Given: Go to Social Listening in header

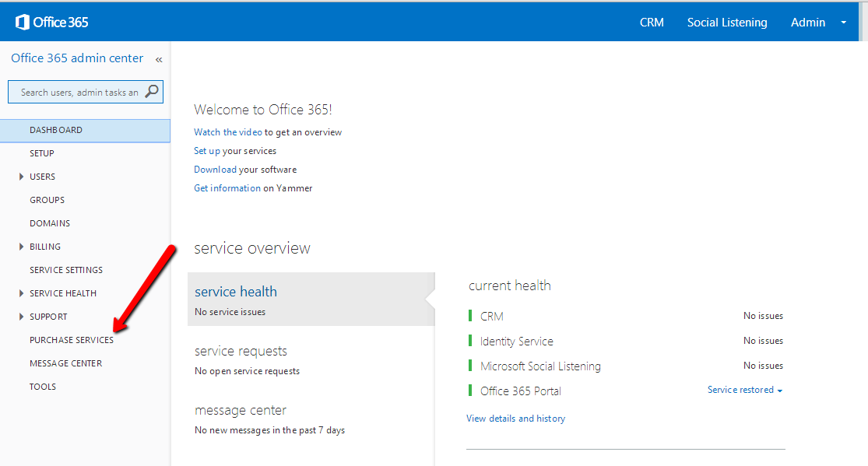Looking at the screenshot, I should [x=726, y=23].
